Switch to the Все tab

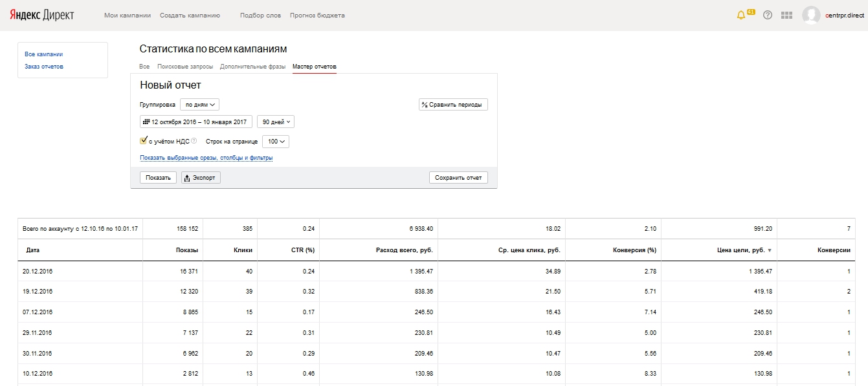pos(144,67)
